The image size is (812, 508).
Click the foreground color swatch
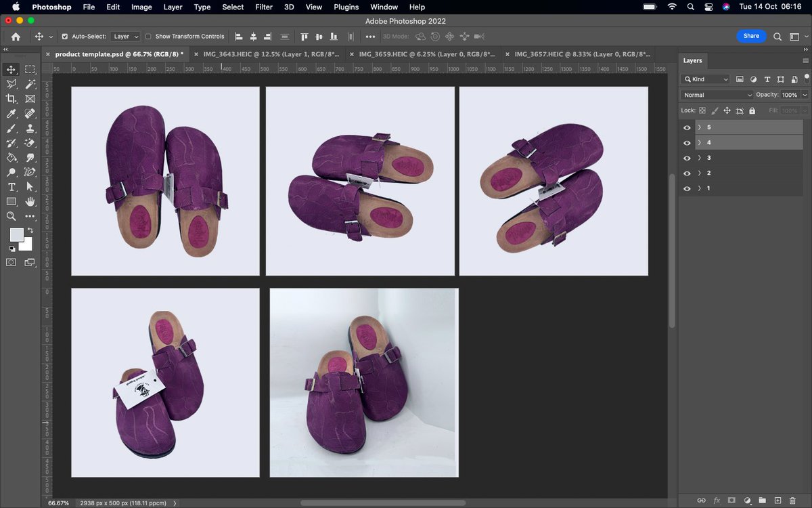(16, 236)
